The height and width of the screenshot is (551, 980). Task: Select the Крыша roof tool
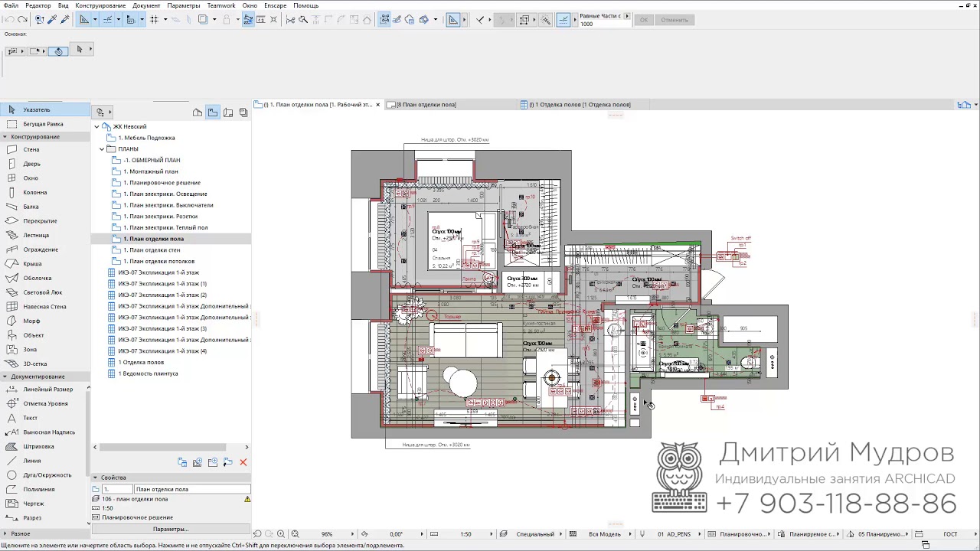44,264
